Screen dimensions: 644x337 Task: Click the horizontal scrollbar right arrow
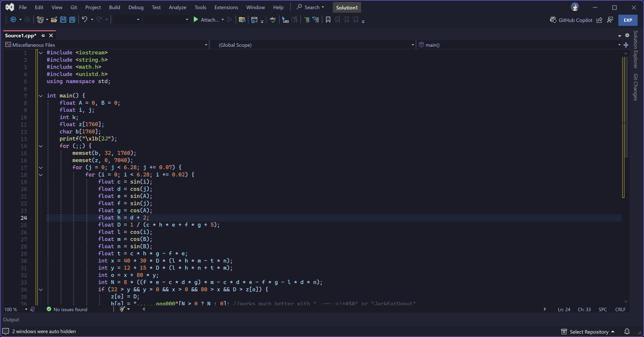pyautogui.click(x=545, y=309)
